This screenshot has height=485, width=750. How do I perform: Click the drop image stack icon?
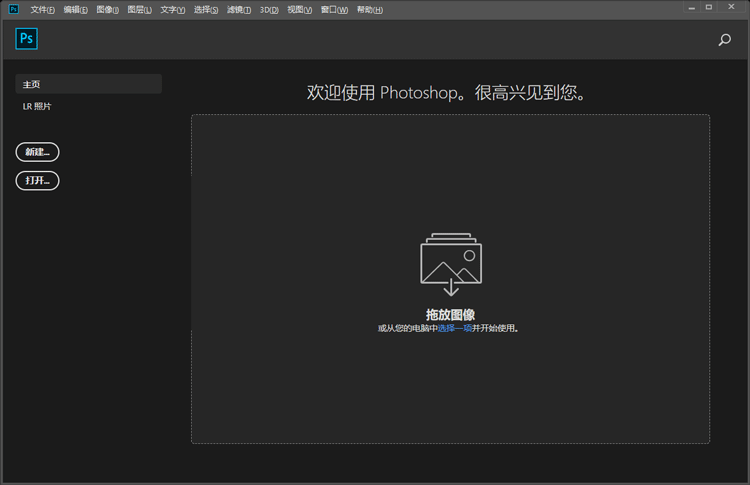451,265
